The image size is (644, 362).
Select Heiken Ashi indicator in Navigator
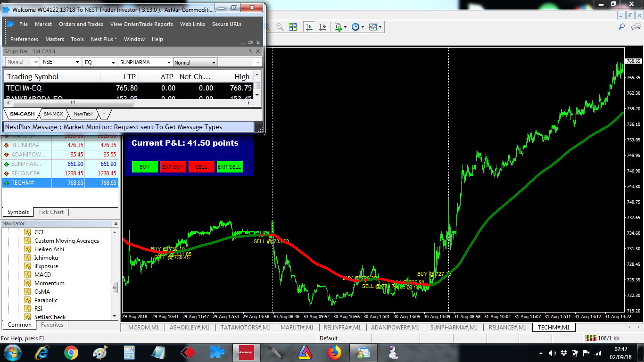[x=49, y=249]
